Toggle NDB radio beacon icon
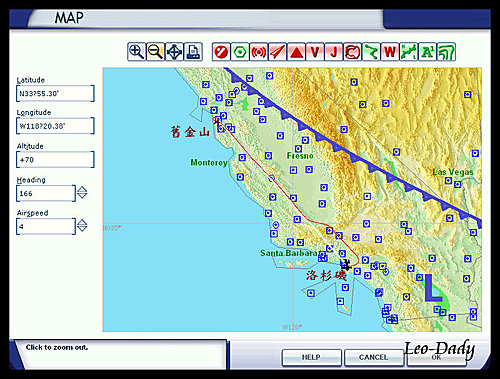This screenshot has height=379, width=500. click(259, 52)
